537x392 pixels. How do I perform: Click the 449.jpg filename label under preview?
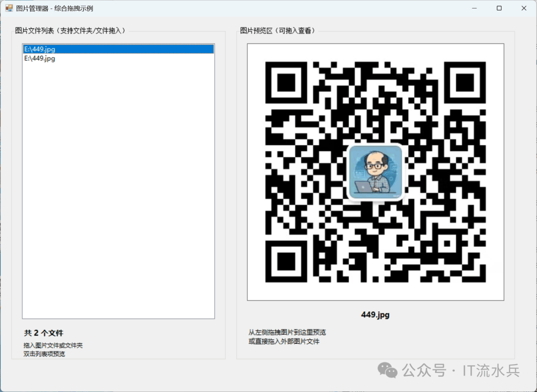coord(375,314)
